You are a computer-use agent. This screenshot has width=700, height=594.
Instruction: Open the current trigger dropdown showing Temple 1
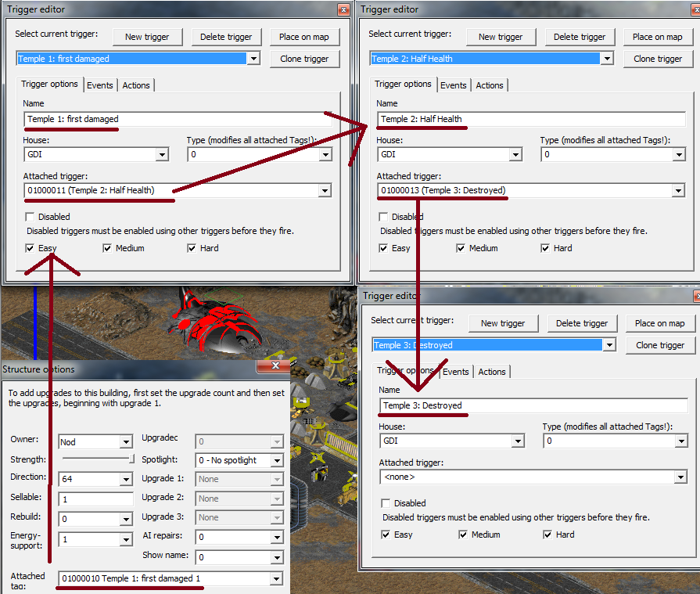(x=253, y=59)
